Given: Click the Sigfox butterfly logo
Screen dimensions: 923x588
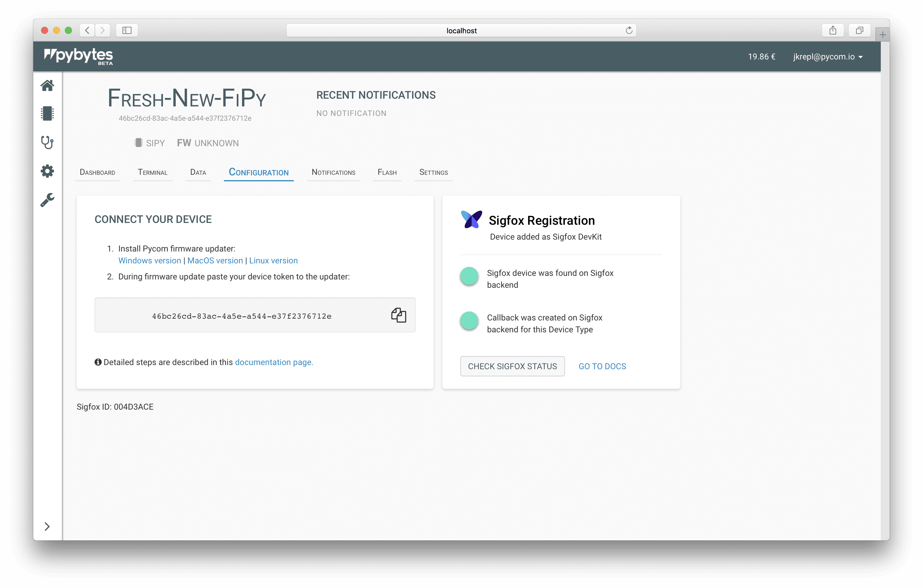Looking at the screenshot, I should pyautogui.click(x=471, y=220).
